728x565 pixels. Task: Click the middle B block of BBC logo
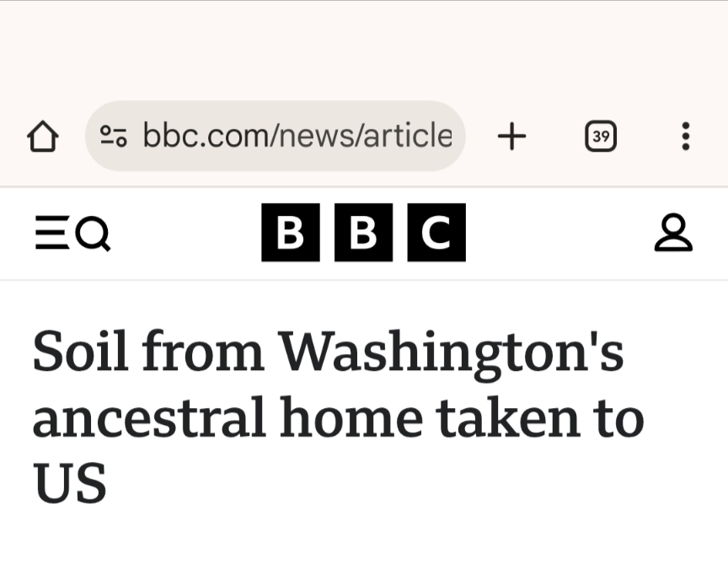coord(363,233)
